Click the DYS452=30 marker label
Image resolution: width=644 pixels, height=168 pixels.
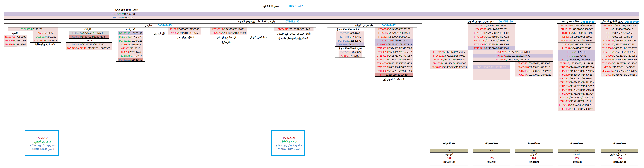(292, 22)
